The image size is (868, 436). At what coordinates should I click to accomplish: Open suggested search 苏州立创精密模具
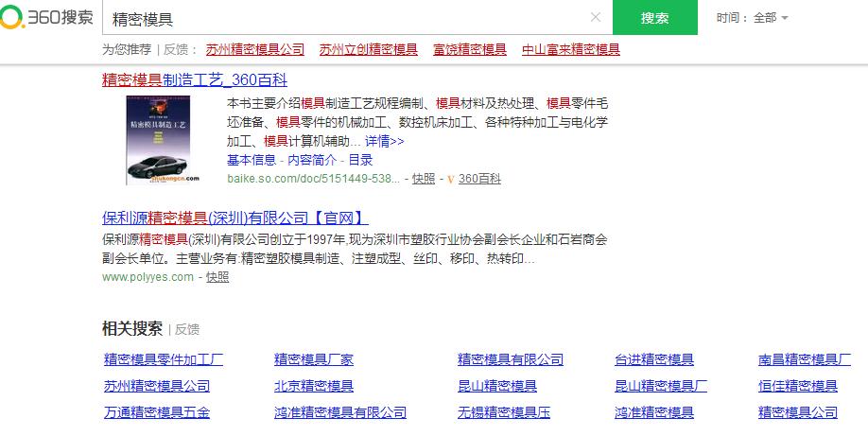[368, 49]
